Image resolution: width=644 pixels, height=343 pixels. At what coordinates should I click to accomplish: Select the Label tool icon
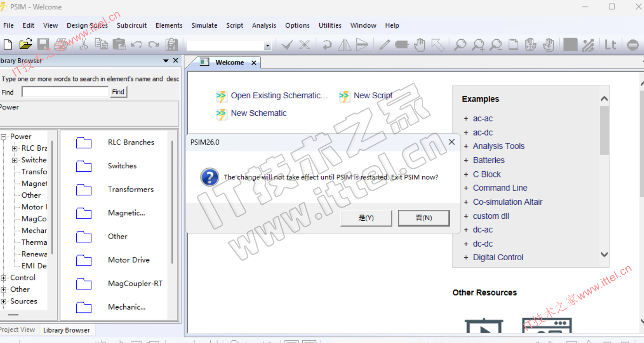pyautogui.click(x=402, y=45)
